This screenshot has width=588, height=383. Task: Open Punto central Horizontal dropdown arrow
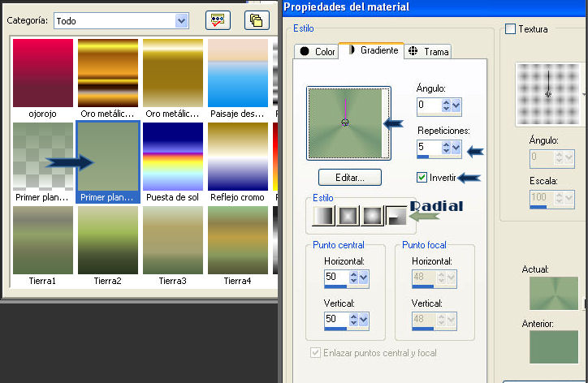tap(363, 278)
